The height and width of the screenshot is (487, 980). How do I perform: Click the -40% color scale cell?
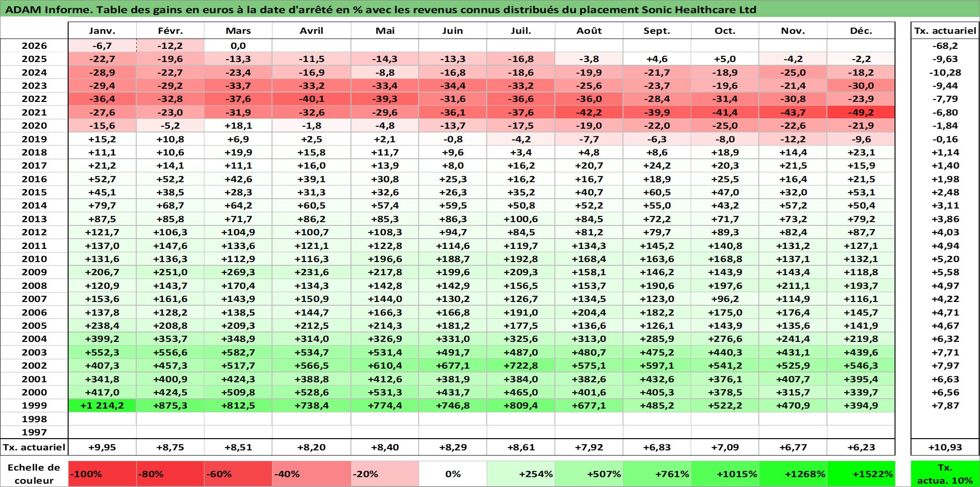pos(311,474)
